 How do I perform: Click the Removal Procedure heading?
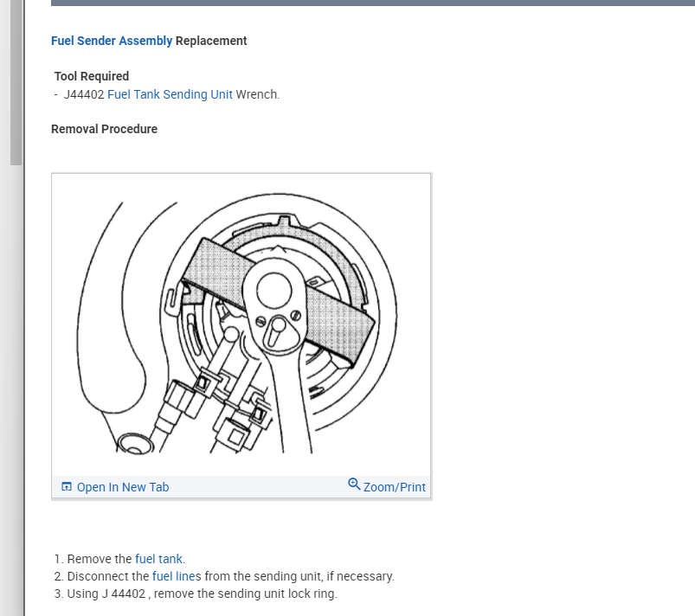(104, 129)
